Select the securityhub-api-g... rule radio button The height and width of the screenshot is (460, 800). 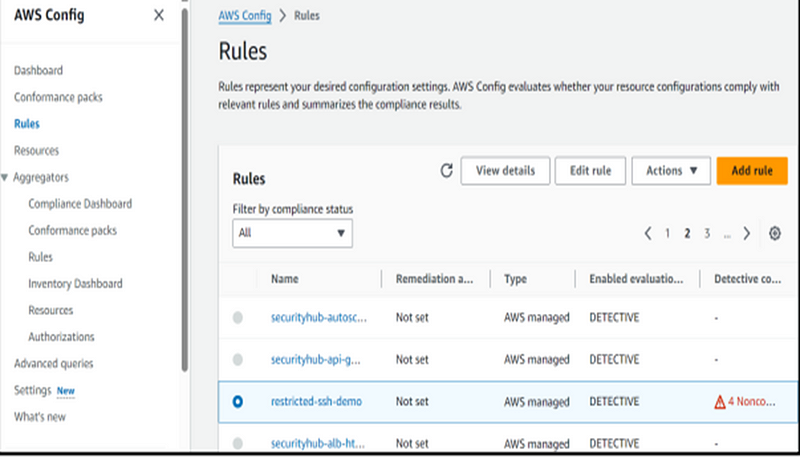[238, 360]
